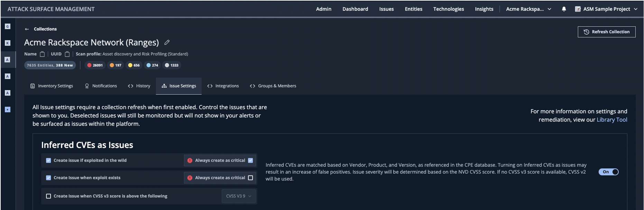Click the Issue Settings hierarchy icon
The image size is (644, 210).
(x=164, y=86)
